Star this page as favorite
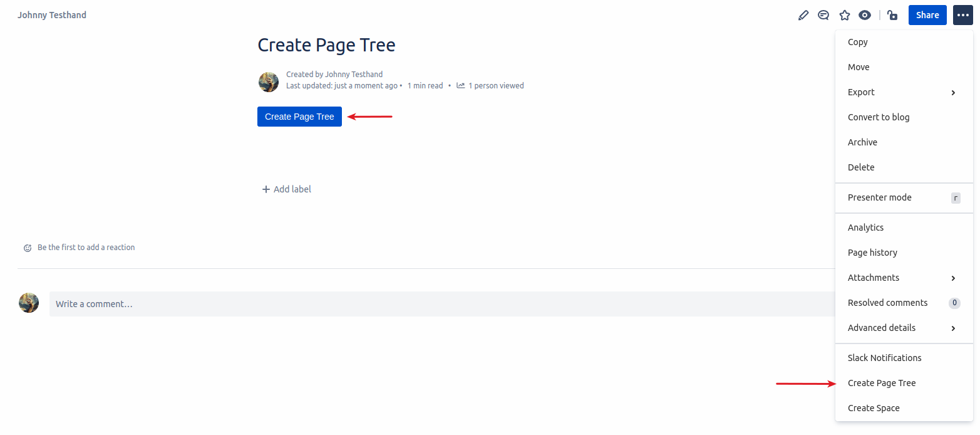This screenshot has width=980, height=435. tap(844, 15)
